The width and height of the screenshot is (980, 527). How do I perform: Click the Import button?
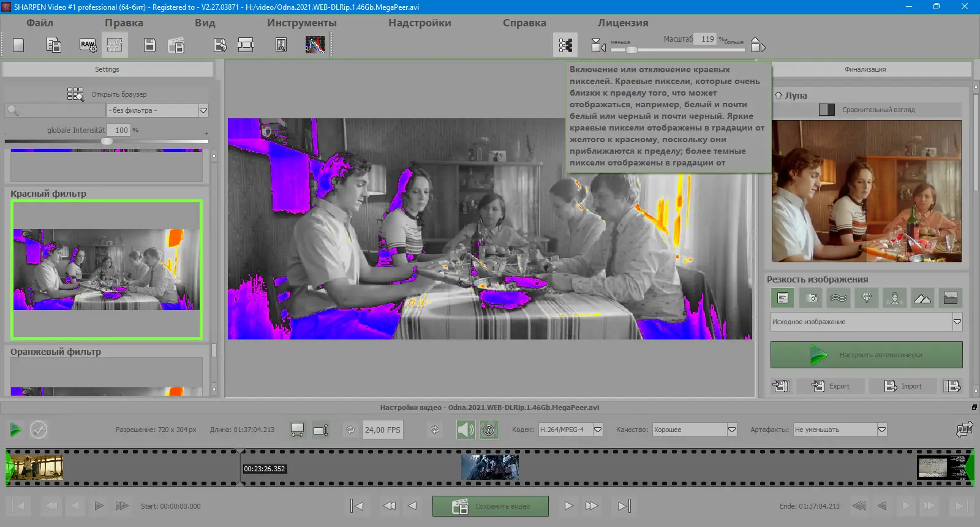tap(903, 386)
